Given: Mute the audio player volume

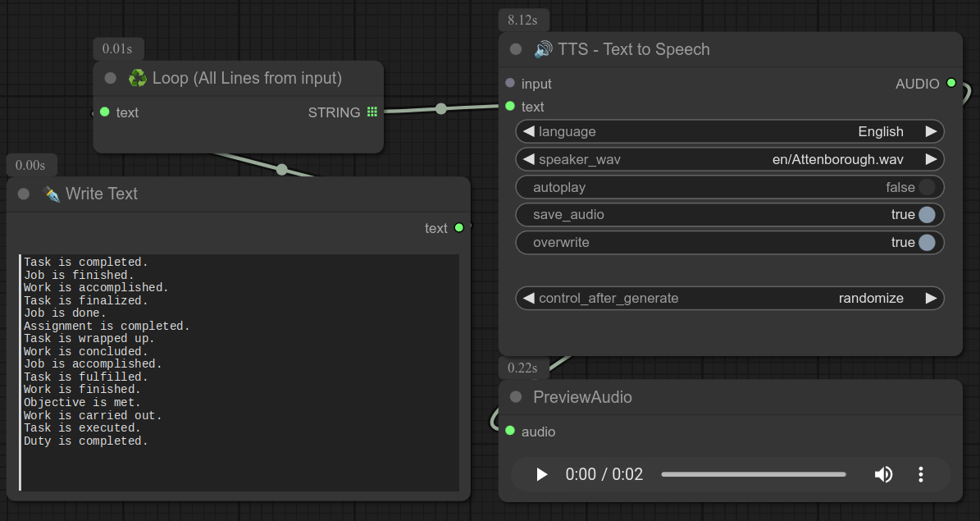Looking at the screenshot, I should pyautogui.click(x=883, y=474).
